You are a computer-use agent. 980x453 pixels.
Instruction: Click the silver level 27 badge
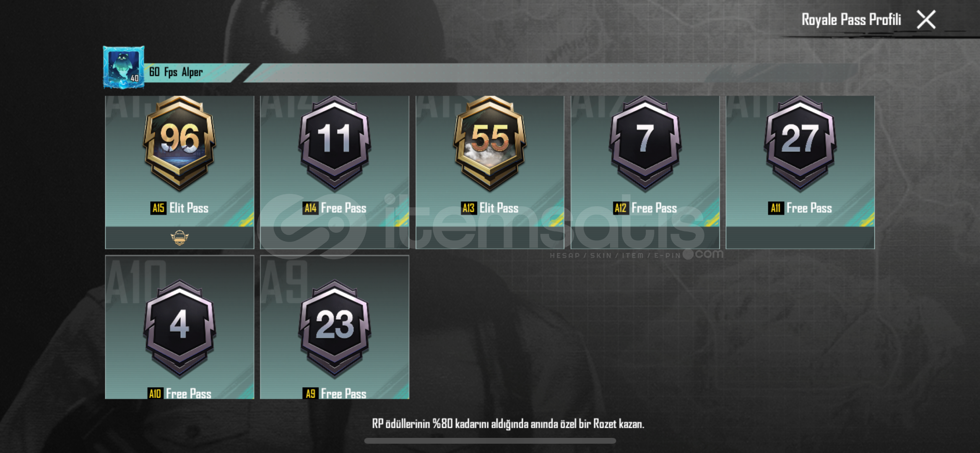click(x=800, y=143)
